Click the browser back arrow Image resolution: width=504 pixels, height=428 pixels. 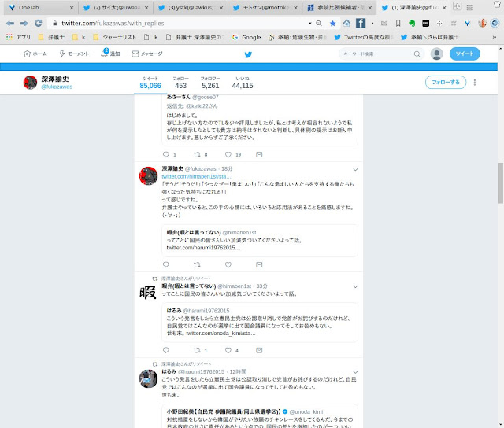pyautogui.click(x=10, y=23)
